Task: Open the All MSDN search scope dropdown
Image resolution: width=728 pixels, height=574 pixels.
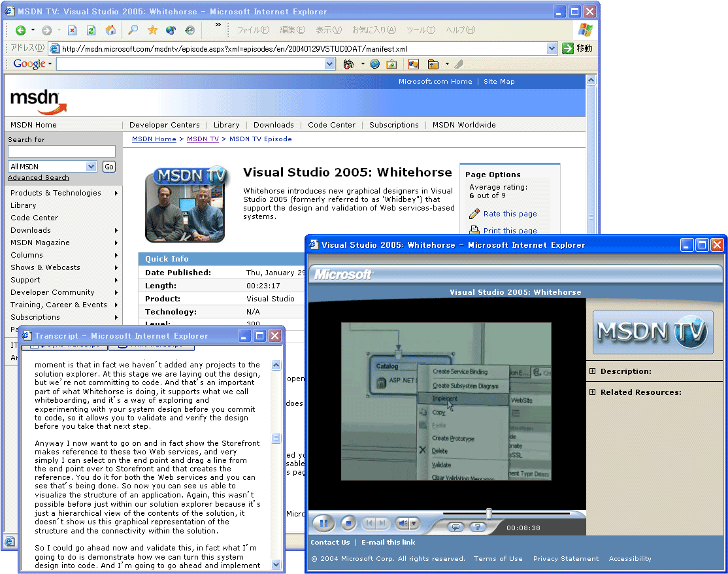Action: (91, 166)
